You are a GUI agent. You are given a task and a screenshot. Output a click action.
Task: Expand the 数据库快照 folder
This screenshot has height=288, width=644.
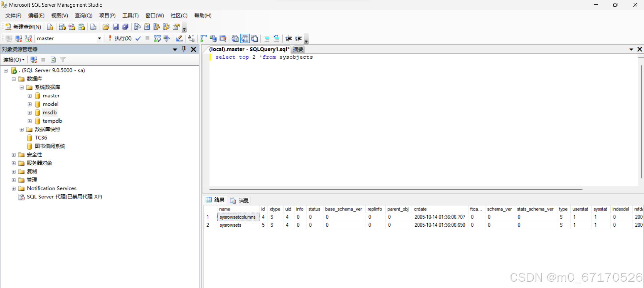coord(22,130)
